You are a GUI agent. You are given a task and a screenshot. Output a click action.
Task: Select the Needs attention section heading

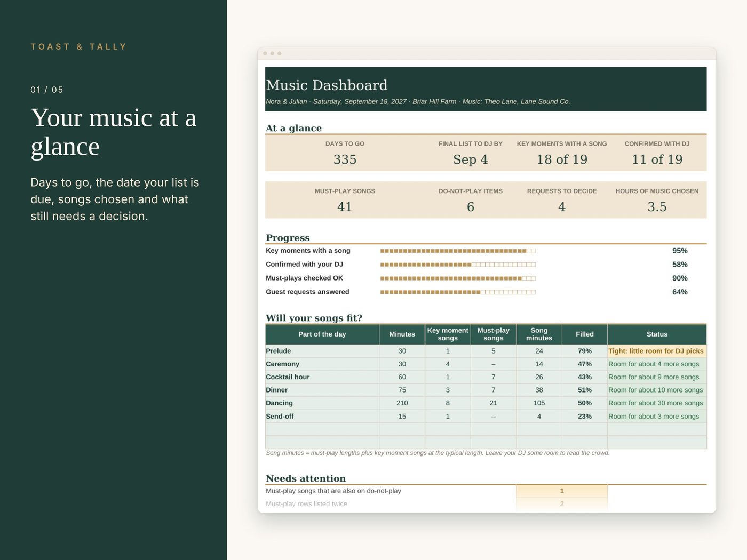306,478
